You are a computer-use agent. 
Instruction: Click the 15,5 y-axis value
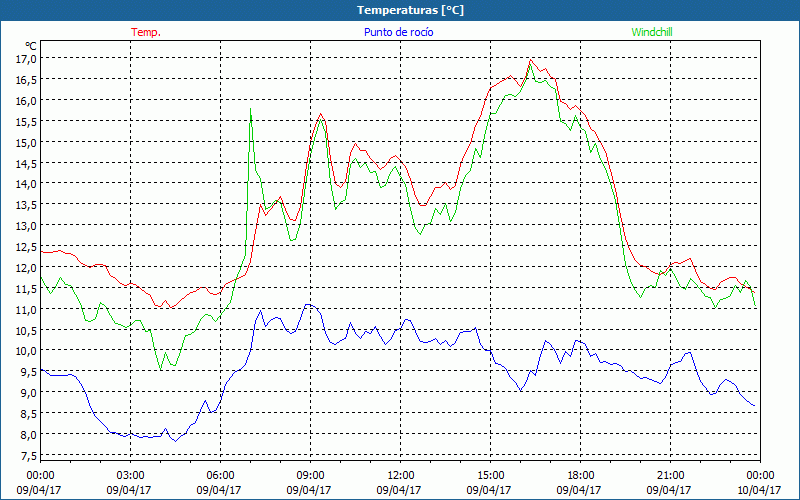[x=28, y=121]
